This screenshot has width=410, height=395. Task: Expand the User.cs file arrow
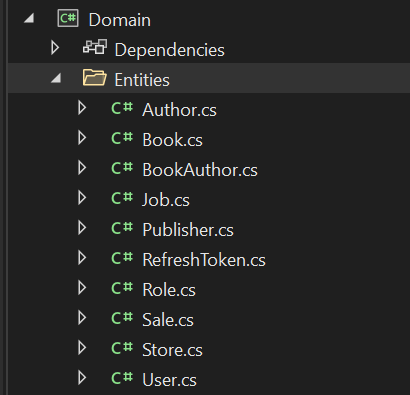coord(82,378)
